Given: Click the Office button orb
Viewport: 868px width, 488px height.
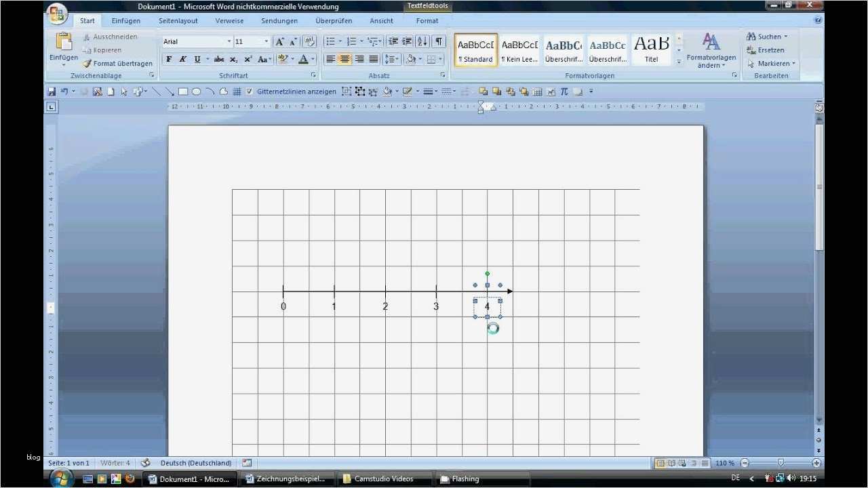Looking at the screenshot, I should (x=57, y=14).
